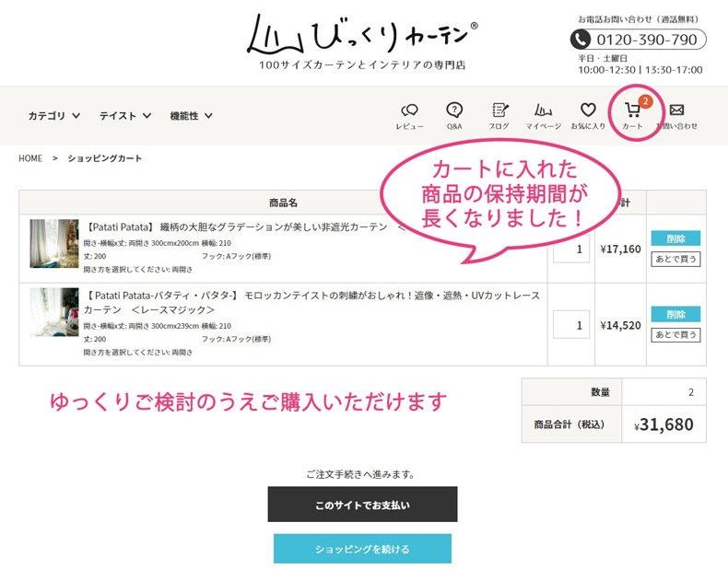Click quantity field of first curtain
728x569 pixels.
(570, 249)
